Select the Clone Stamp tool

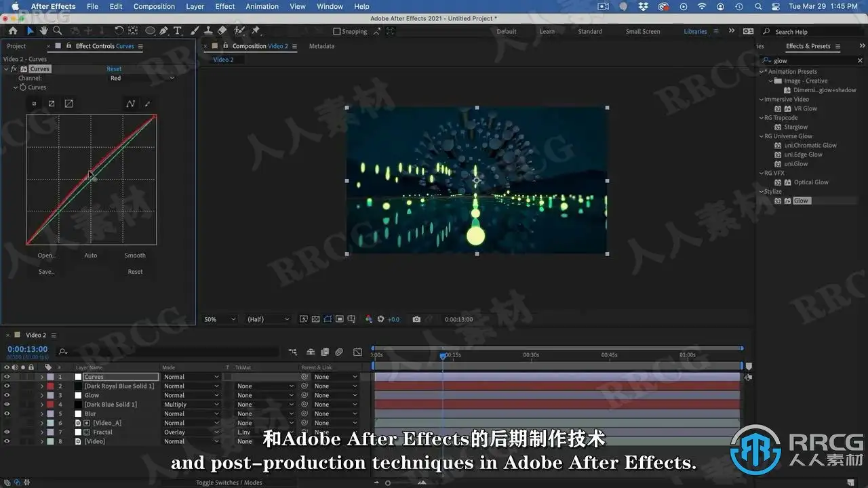pyautogui.click(x=208, y=31)
